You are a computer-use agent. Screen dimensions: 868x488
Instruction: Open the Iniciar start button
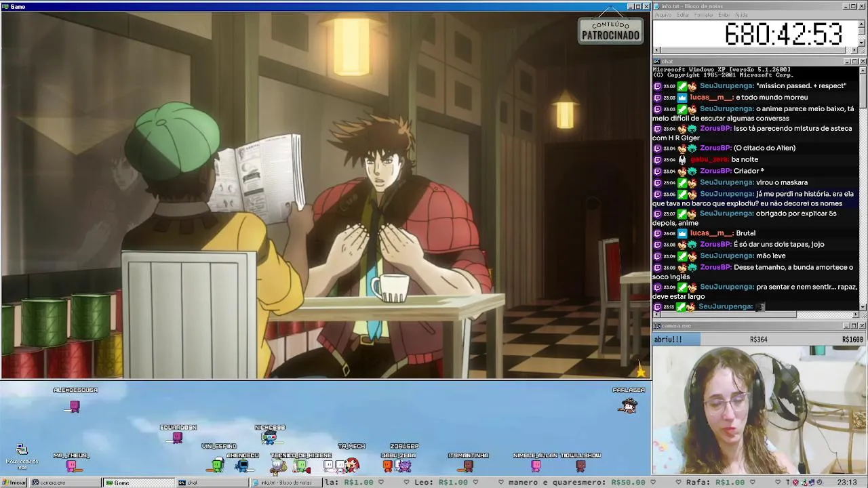pos(14,483)
